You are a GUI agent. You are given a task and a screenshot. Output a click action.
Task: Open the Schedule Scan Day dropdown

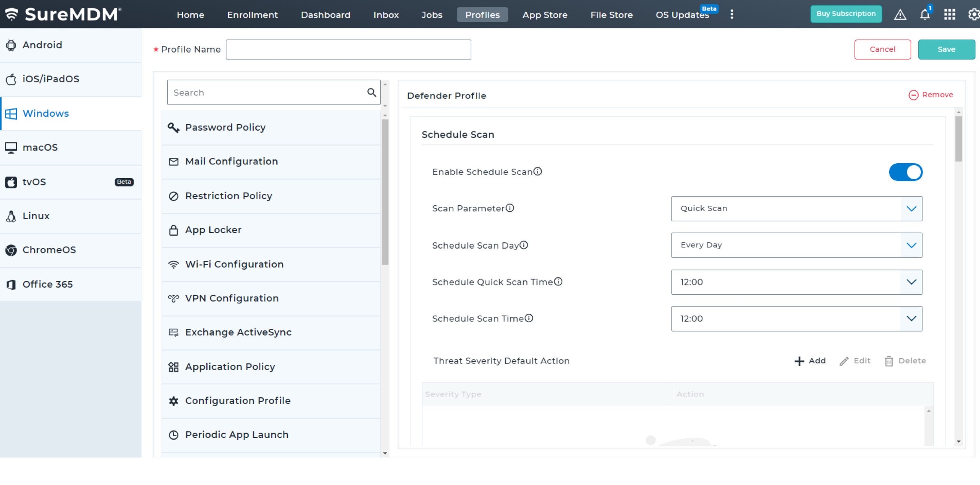[x=796, y=245]
